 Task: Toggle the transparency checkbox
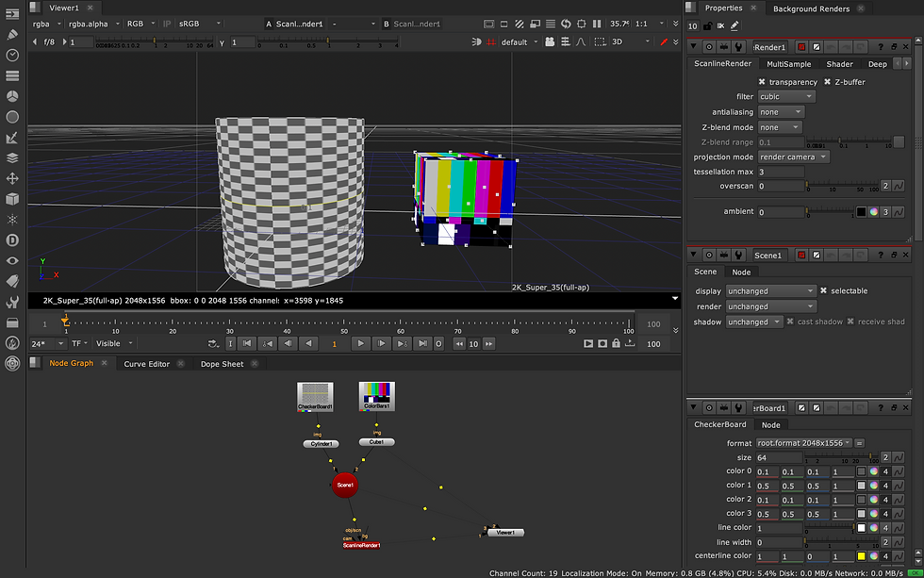[762, 82]
